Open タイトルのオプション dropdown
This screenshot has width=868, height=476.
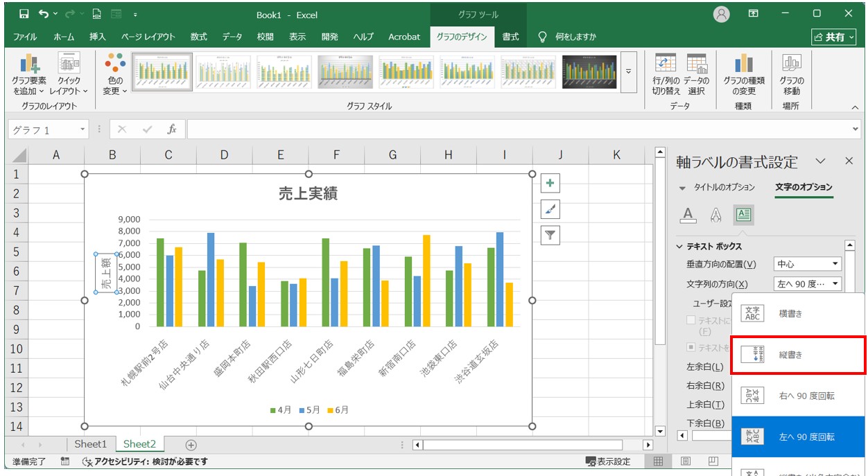pos(717,187)
